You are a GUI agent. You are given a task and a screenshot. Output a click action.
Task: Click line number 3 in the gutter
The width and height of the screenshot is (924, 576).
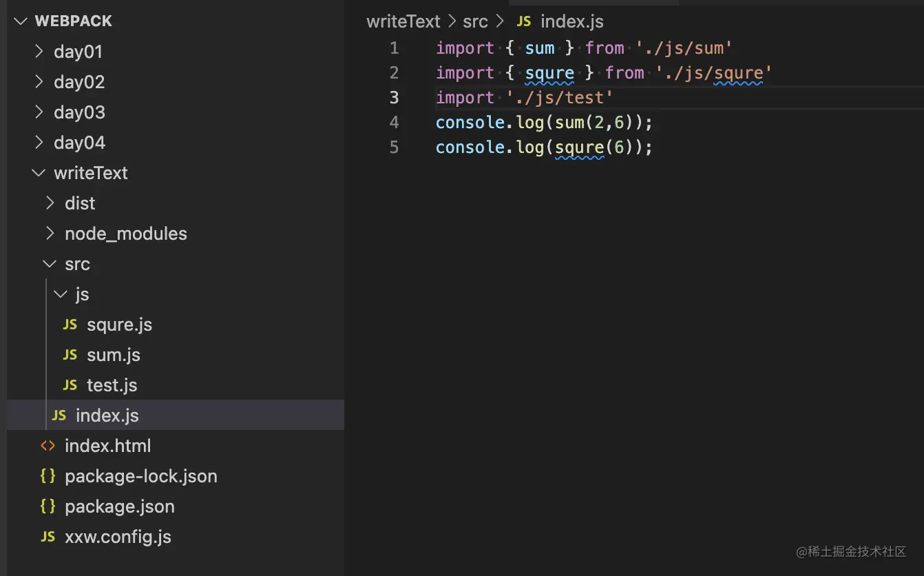[394, 97]
